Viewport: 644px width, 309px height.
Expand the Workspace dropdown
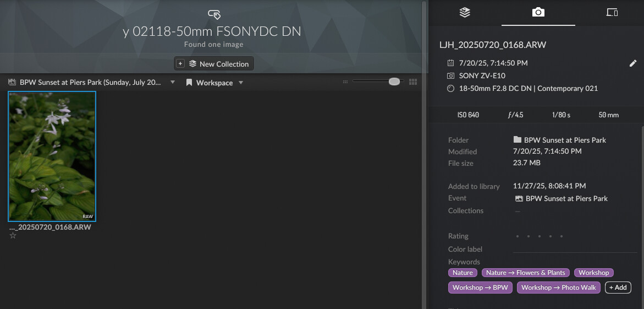pyautogui.click(x=241, y=83)
